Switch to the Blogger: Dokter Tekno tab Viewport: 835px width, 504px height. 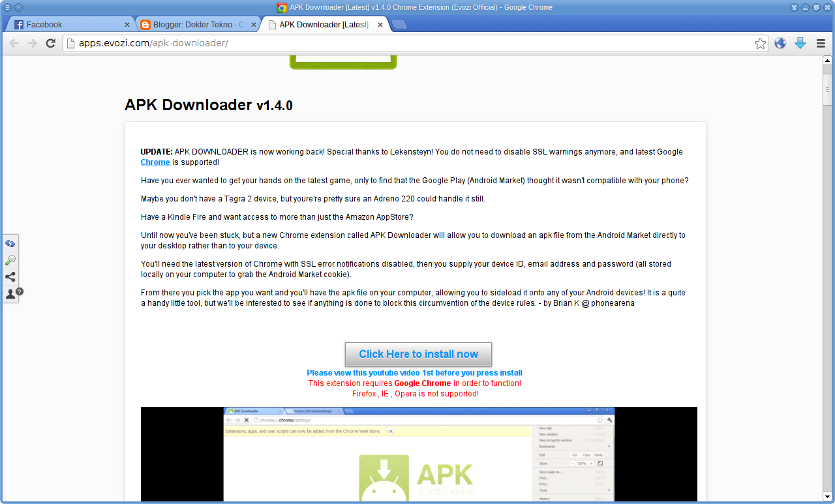pyautogui.click(x=197, y=25)
